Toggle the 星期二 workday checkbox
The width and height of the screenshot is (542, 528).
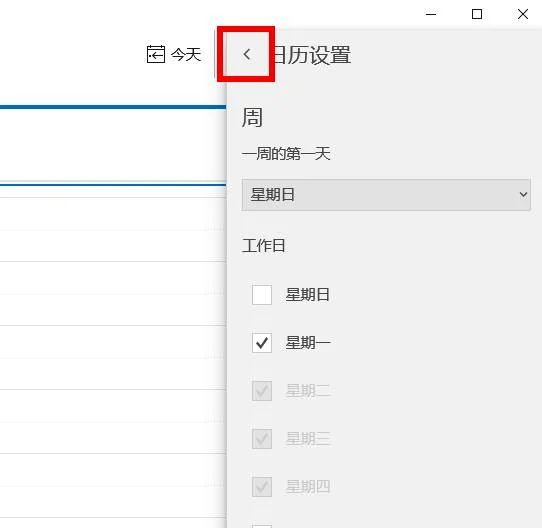click(262, 391)
